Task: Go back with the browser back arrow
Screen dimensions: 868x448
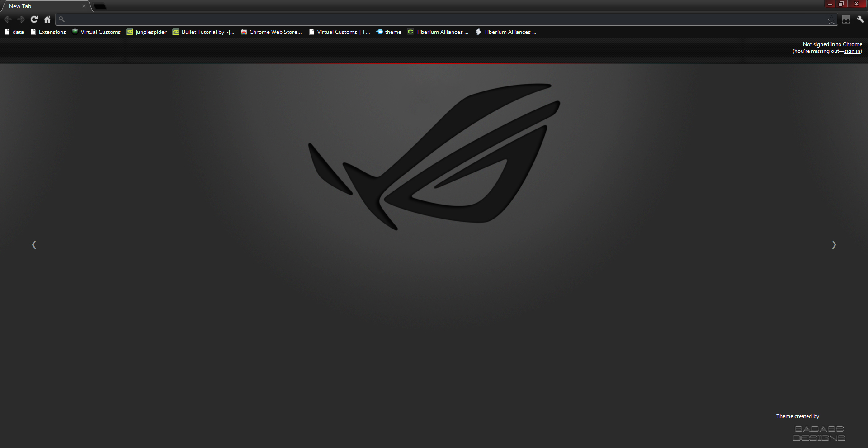Action: point(8,19)
